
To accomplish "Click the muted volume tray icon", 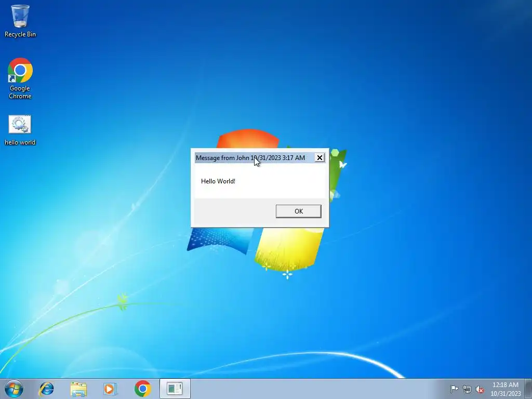I will 480,389.
